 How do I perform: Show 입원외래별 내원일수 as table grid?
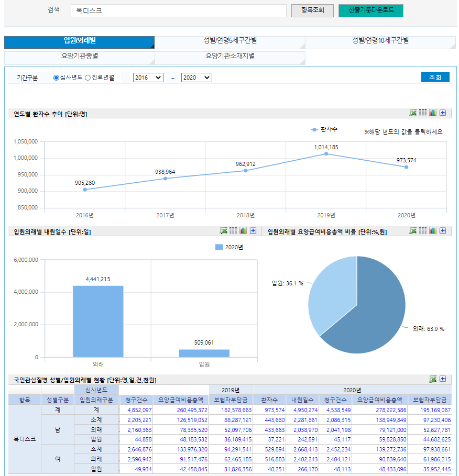[233, 231]
